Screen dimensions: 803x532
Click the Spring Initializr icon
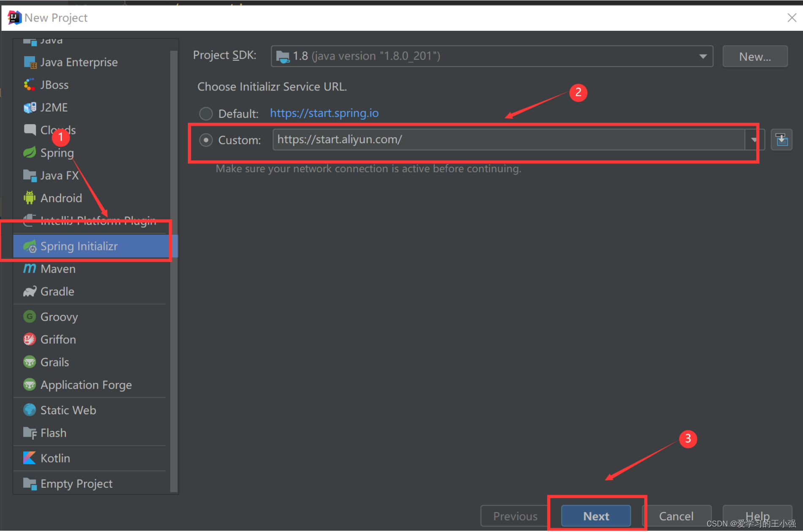click(30, 246)
